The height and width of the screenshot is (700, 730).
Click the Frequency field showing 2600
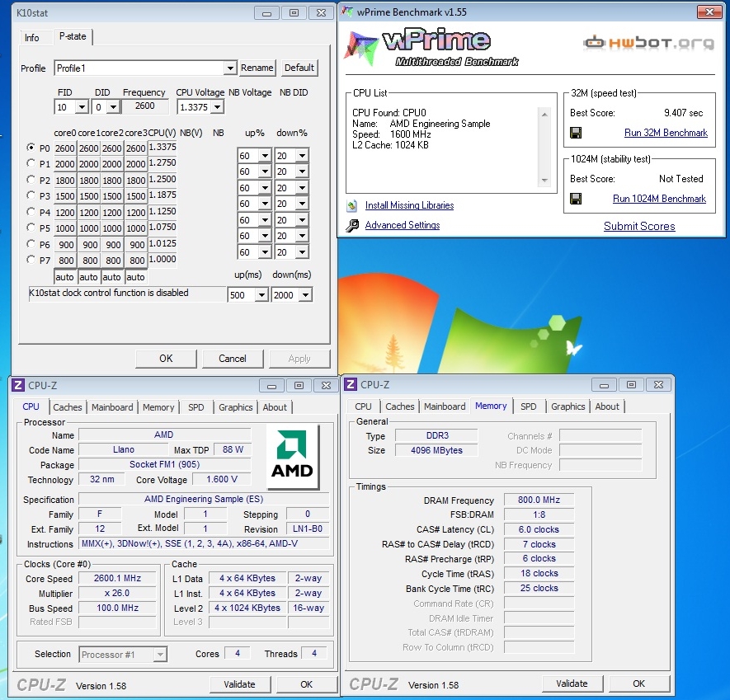(x=145, y=106)
